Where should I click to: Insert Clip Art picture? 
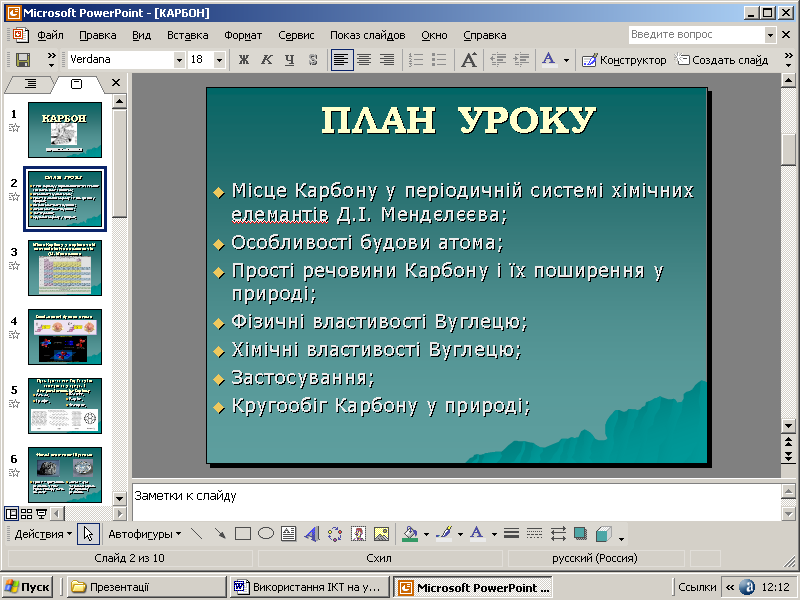click(359, 534)
